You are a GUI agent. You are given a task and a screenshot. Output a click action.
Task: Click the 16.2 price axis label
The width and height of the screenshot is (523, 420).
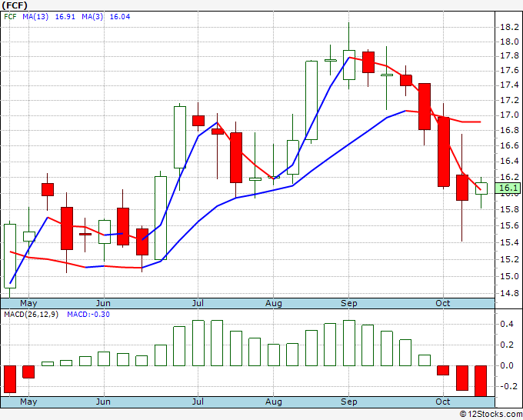tap(509, 177)
